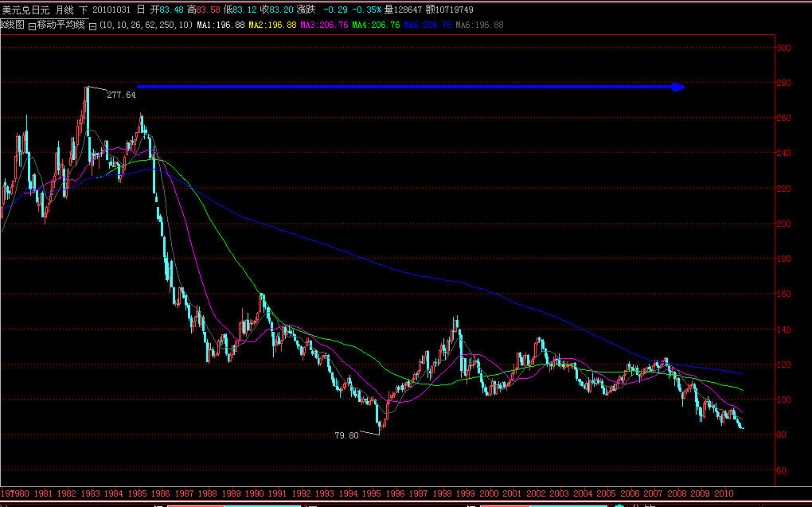Click the 80 price axis label
This screenshot has height=507, width=812.
782,435
